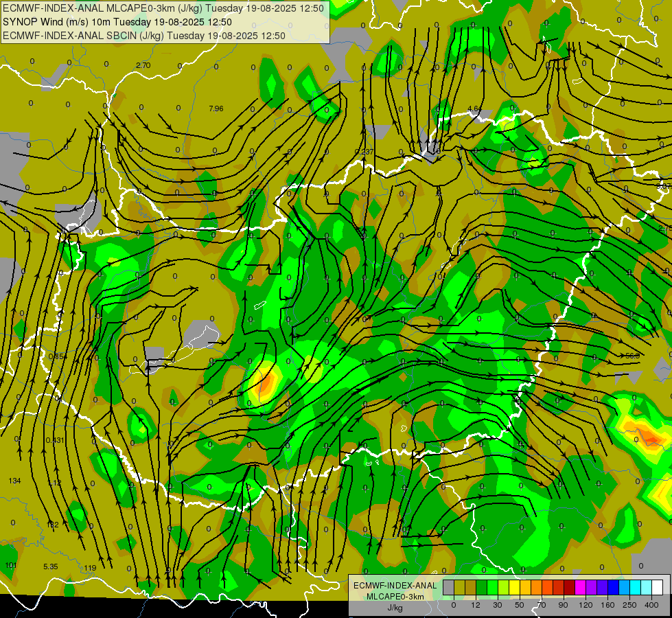Click the map value 0.85
672x618 pixels.
pos(56,356)
